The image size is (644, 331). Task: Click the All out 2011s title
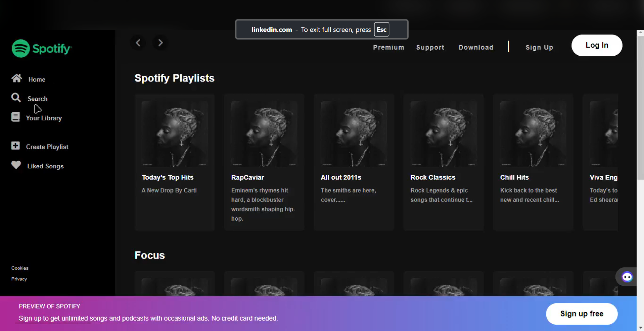tap(341, 177)
